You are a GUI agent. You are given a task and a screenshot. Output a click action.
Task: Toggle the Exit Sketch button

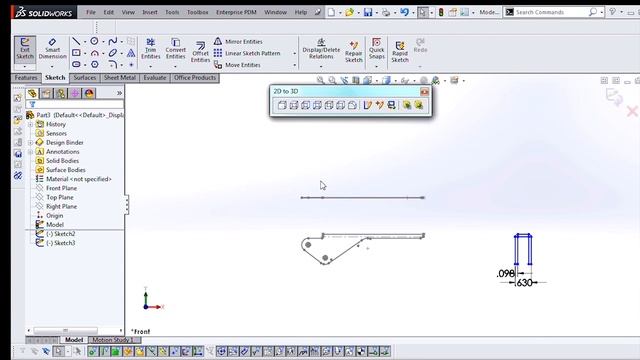click(25, 49)
